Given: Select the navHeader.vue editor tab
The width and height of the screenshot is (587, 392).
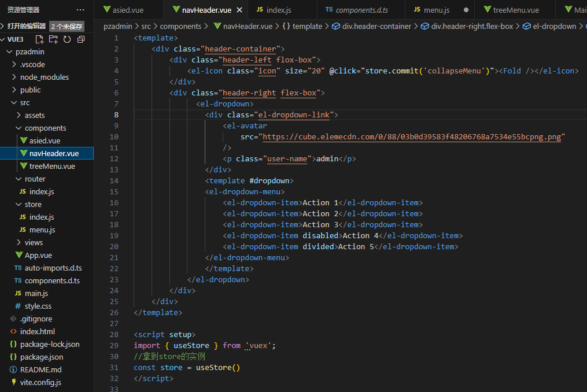Looking at the screenshot, I should (x=206, y=10).
